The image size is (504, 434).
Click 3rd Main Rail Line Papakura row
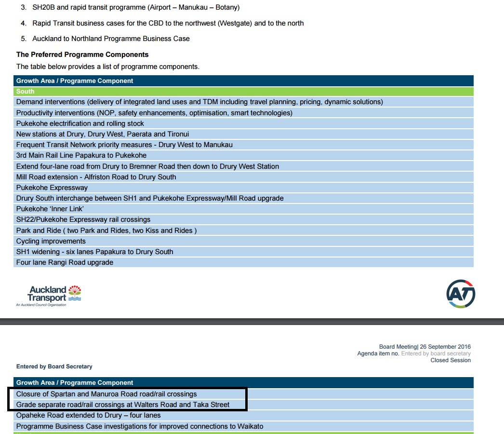tap(81, 155)
